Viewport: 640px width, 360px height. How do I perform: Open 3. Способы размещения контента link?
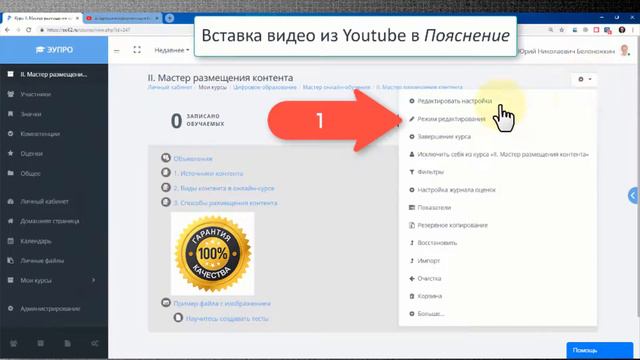point(225,202)
